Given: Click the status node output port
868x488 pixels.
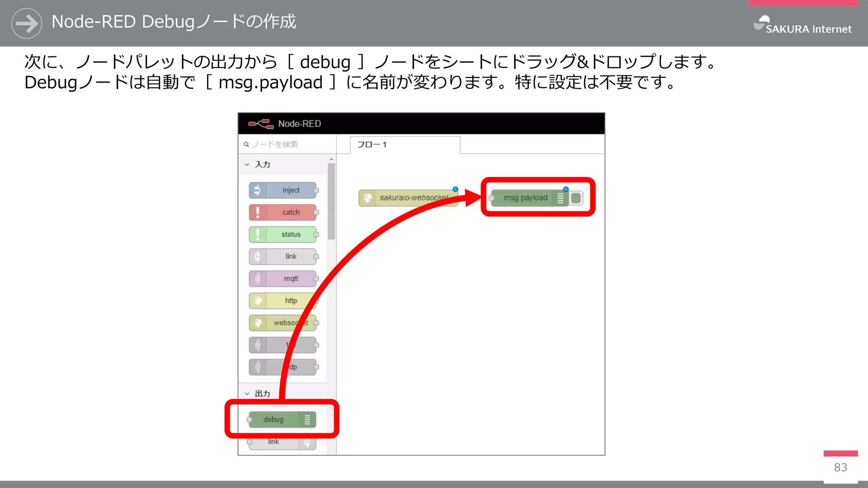Looking at the screenshot, I should pyautogui.click(x=317, y=234).
